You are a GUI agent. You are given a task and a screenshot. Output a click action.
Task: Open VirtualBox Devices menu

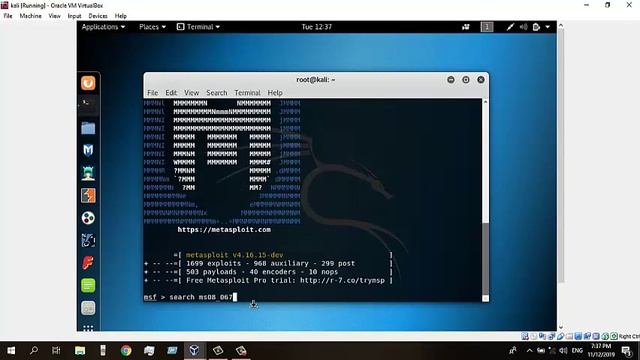(x=98, y=16)
